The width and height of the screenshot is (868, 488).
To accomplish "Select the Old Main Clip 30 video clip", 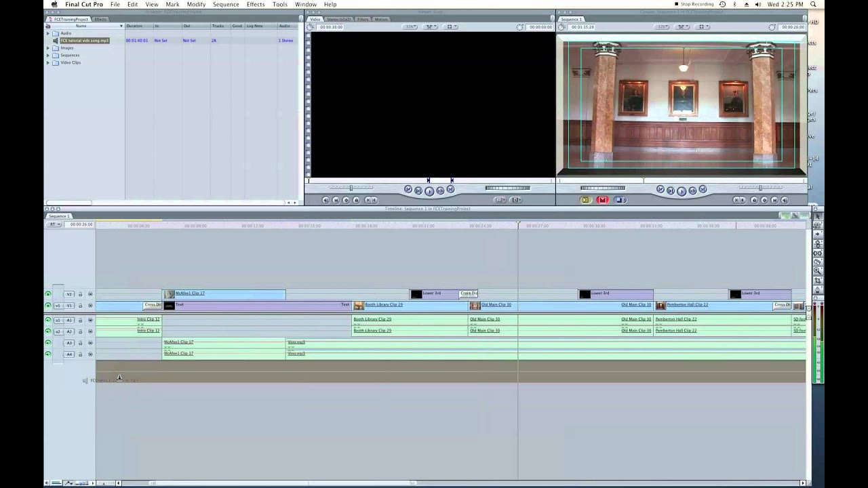I will (560, 306).
